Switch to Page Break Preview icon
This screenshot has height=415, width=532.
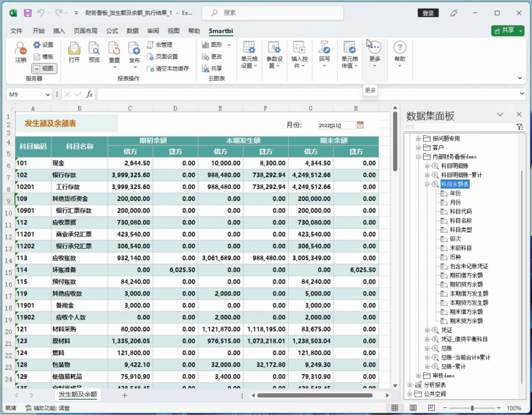[x=431, y=408]
